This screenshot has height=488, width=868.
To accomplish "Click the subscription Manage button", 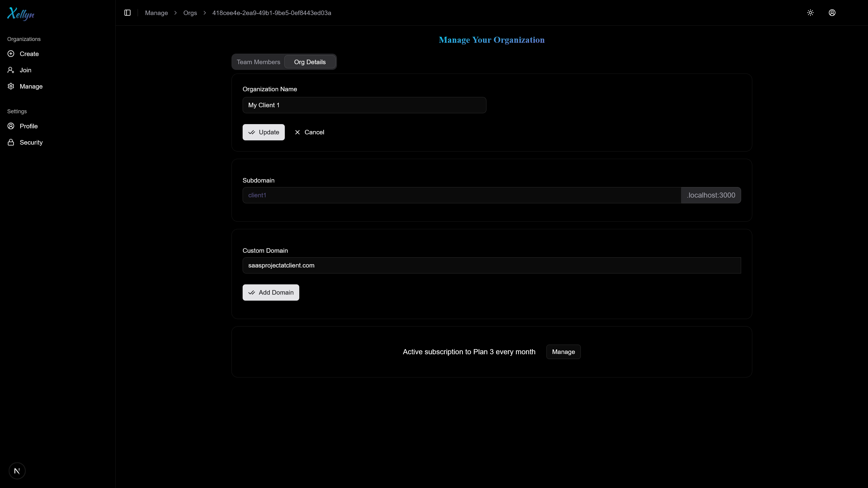I will pyautogui.click(x=563, y=352).
